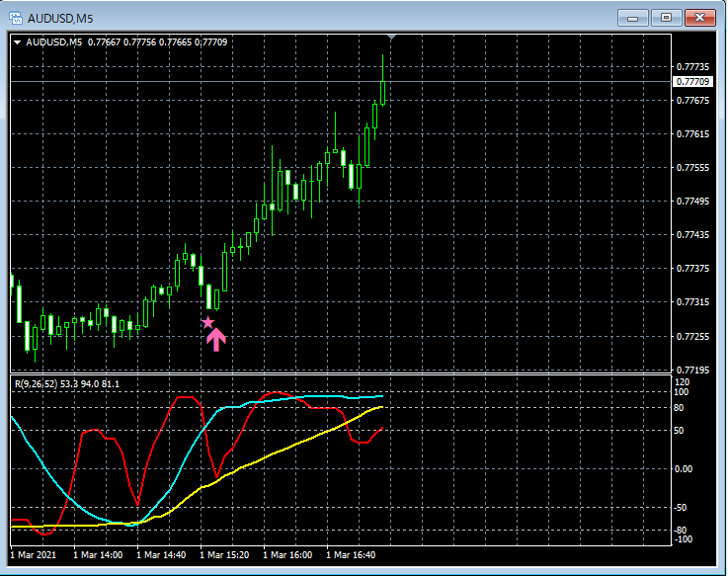The width and height of the screenshot is (728, 576).
Task: Click the 0.77375 price axis label
Action: 692,269
